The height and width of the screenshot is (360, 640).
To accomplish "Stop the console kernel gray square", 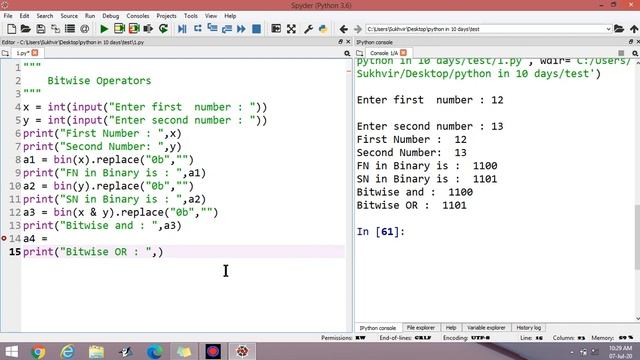I will (621, 53).
